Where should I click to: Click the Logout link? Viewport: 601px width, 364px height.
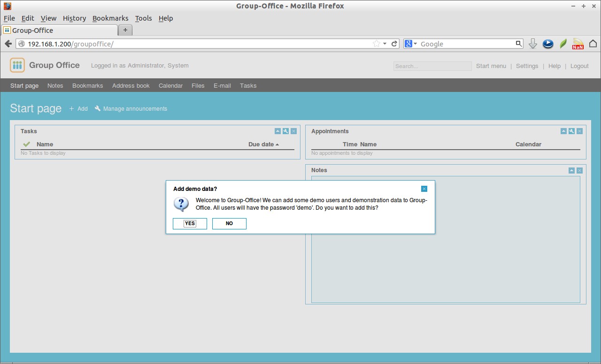(579, 66)
